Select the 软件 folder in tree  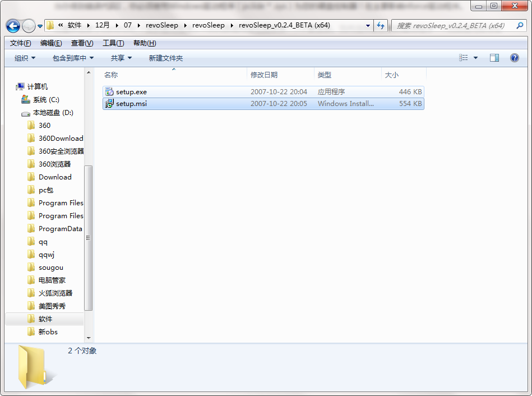point(44,319)
